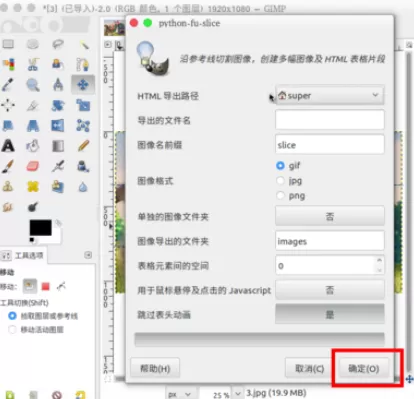Image resolution: width=414 pixels, height=399 pixels.
Task: Click the 取消(C) button
Action: pos(309,368)
